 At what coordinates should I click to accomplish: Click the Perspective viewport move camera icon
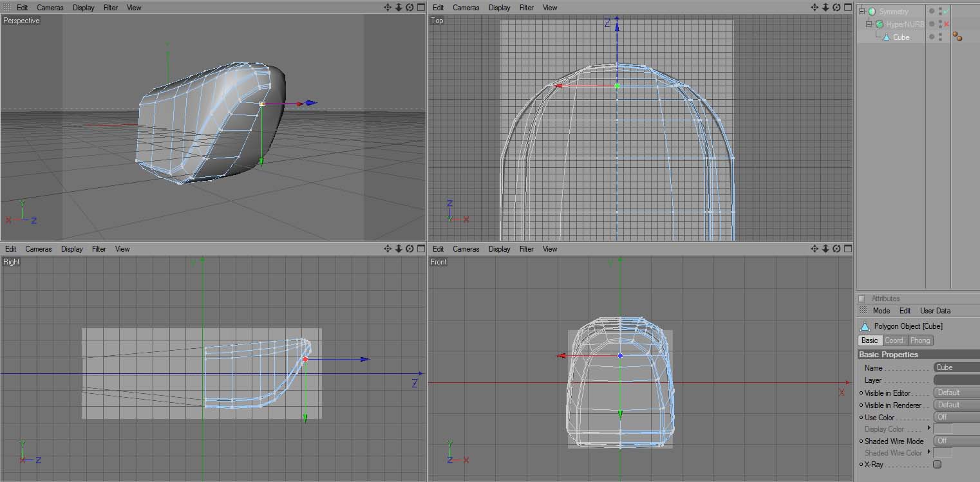(x=388, y=7)
